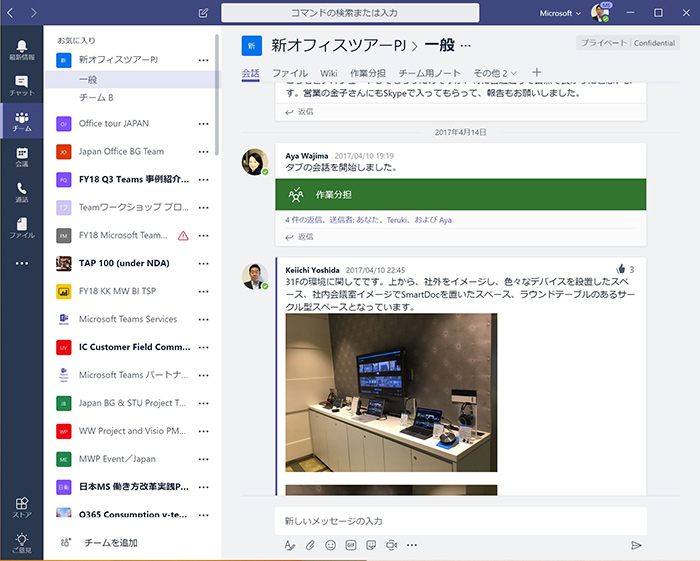The width and height of the screenshot is (700, 561).
Task: Show more compose options ellipsis
Action: [412, 545]
